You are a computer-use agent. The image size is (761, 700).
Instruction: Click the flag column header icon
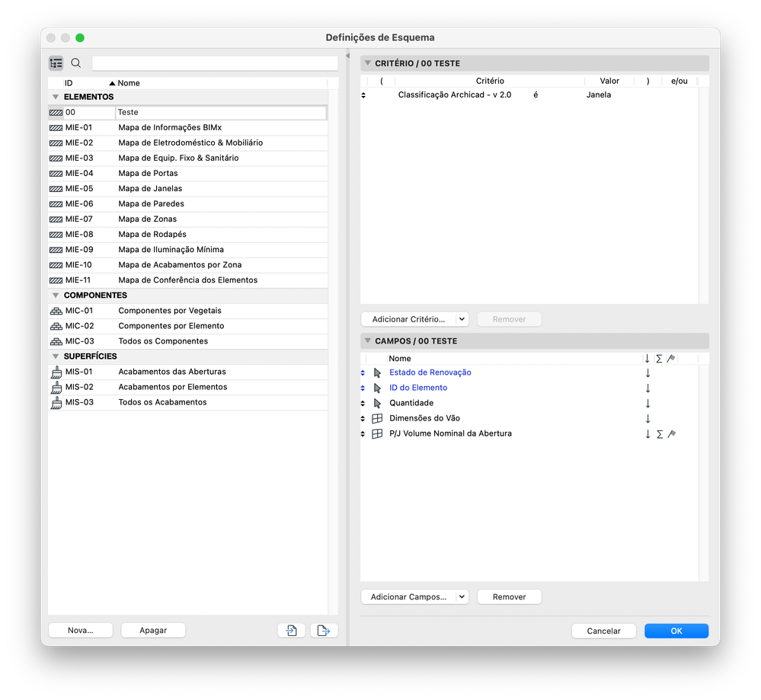(671, 359)
